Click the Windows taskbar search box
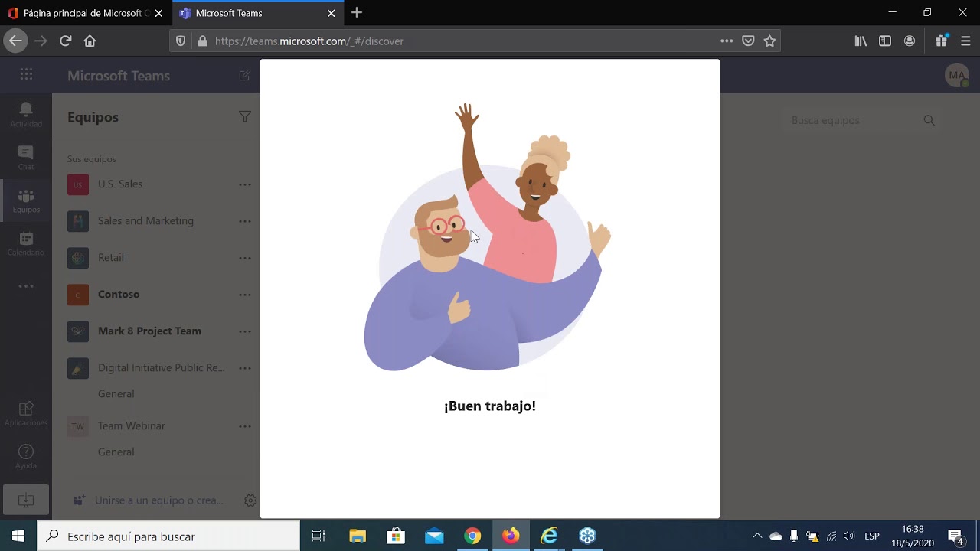Screen dimensions: 980x551 (x=168, y=536)
